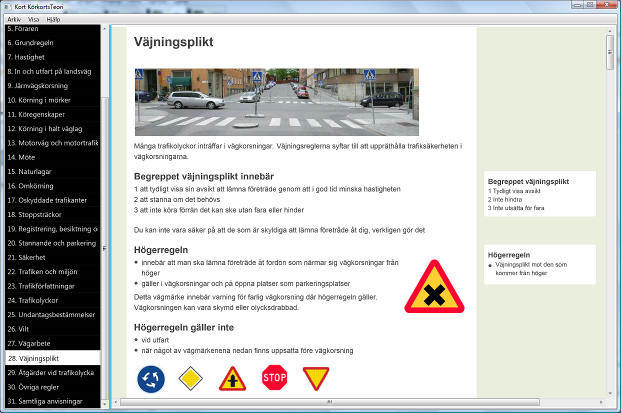Click content pane vertical scrollbar thumb

[x=610, y=52]
